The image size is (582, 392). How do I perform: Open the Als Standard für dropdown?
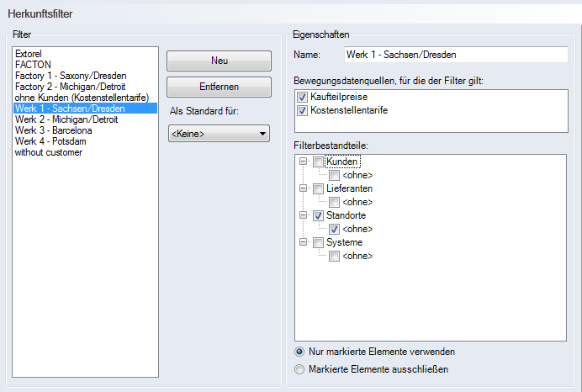(218, 134)
